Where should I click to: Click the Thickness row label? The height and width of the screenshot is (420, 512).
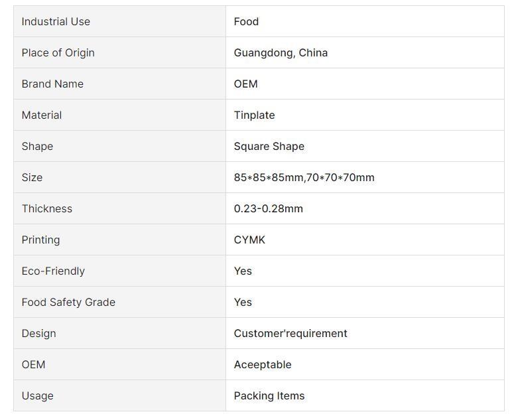click(47, 209)
